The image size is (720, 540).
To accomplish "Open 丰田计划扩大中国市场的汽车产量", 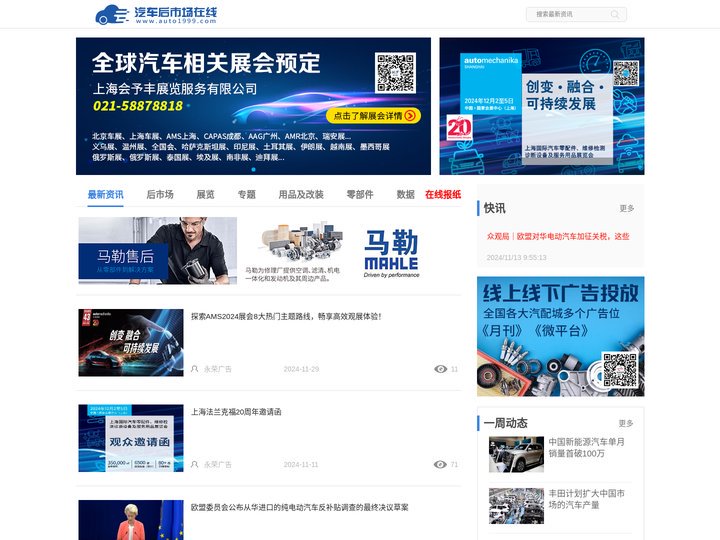I will pyautogui.click(x=586, y=499).
